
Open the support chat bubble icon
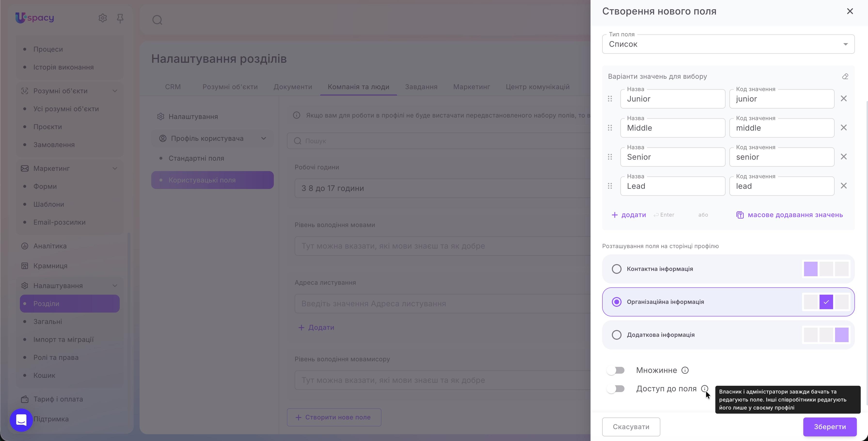[x=21, y=420]
